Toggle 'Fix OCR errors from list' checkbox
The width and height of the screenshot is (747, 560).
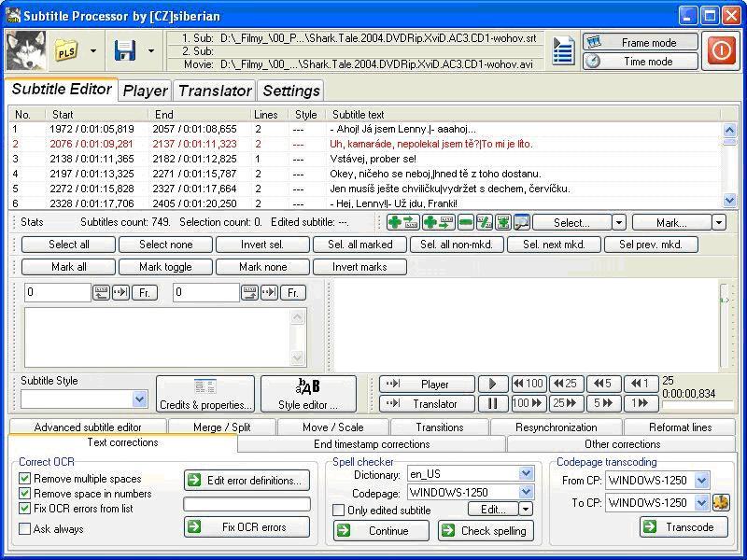(x=25, y=508)
